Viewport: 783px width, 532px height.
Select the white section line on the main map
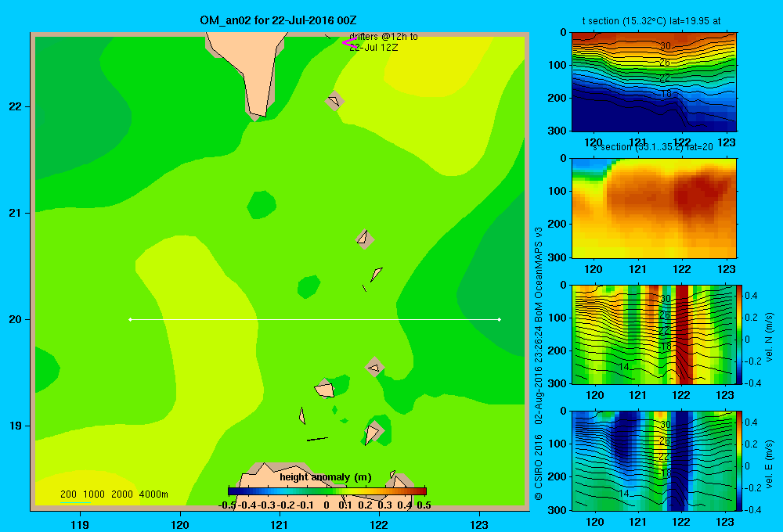coord(315,319)
